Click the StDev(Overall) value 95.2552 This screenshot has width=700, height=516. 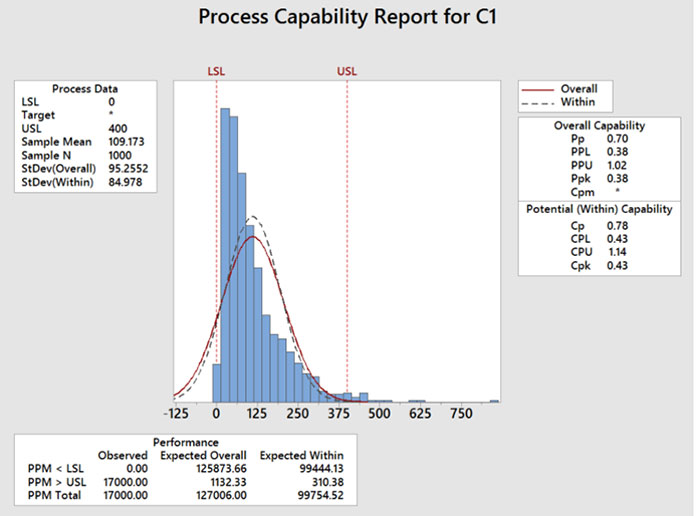point(129,169)
